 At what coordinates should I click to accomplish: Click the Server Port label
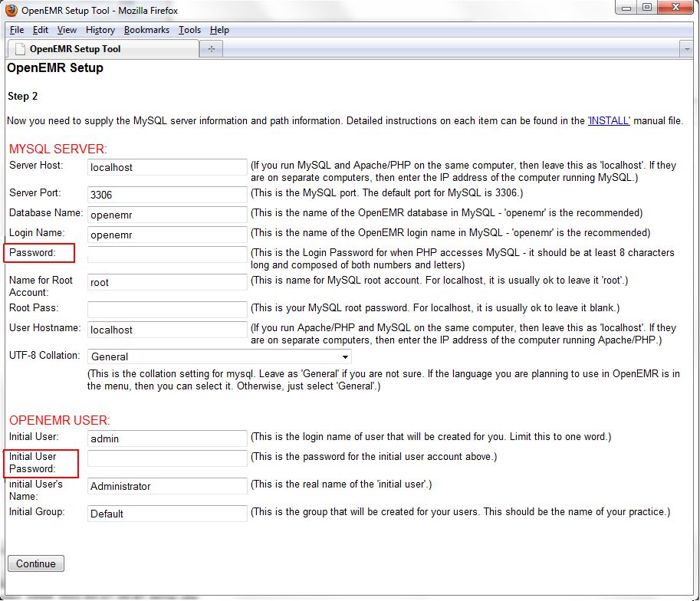pyautogui.click(x=35, y=193)
